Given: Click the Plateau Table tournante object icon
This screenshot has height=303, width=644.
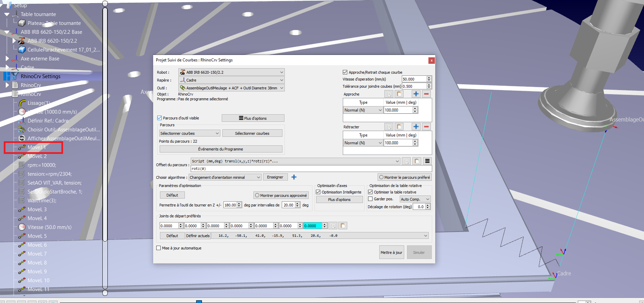Looking at the screenshot, I should click(22, 23).
